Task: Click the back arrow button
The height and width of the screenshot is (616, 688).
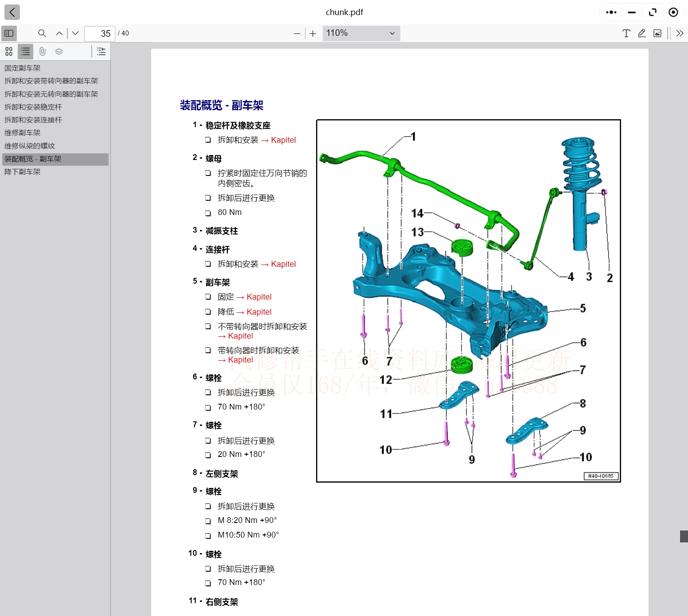Action: tap(12, 12)
